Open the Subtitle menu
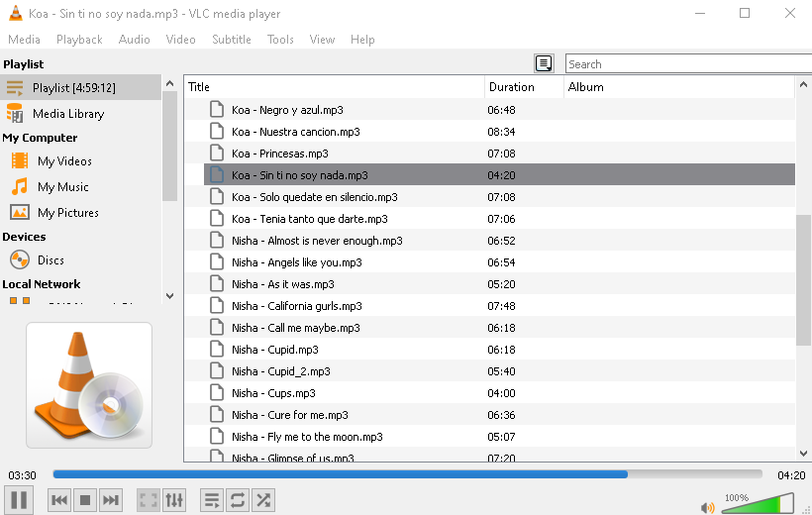Screen dimensions: 812x515 point(231,40)
